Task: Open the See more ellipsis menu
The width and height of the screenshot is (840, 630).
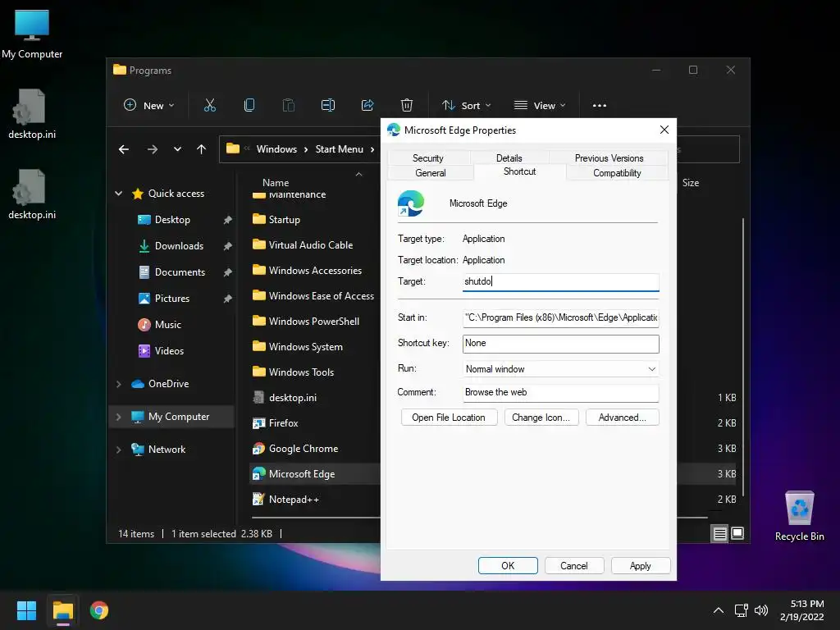Action: tap(600, 106)
